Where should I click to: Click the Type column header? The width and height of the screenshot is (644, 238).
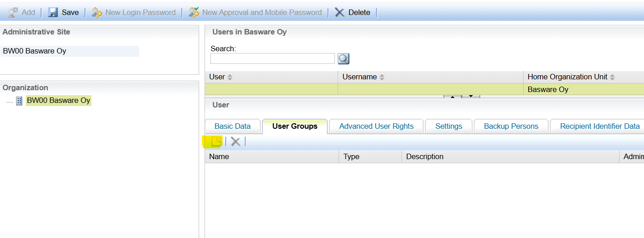[370, 156]
